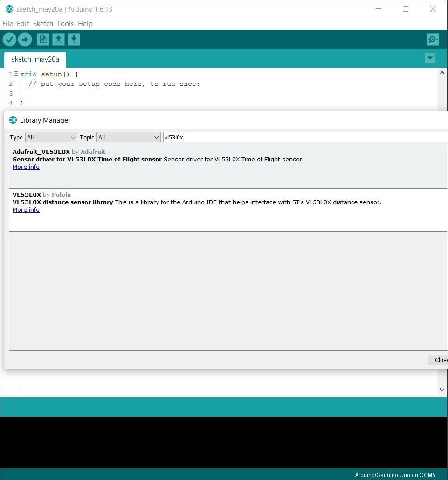This screenshot has width=448, height=480.
Task: Minimize the Arduino window
Action: 379,9
